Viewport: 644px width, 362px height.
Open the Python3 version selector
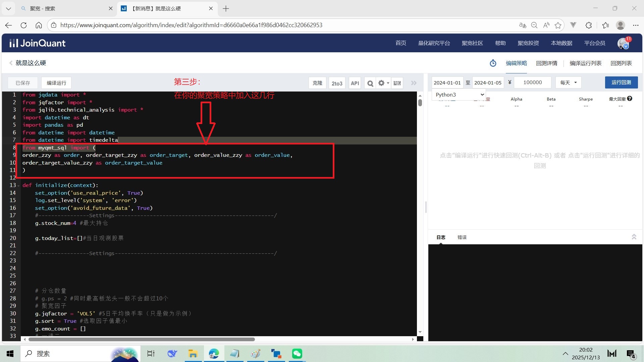coord(459,95)
